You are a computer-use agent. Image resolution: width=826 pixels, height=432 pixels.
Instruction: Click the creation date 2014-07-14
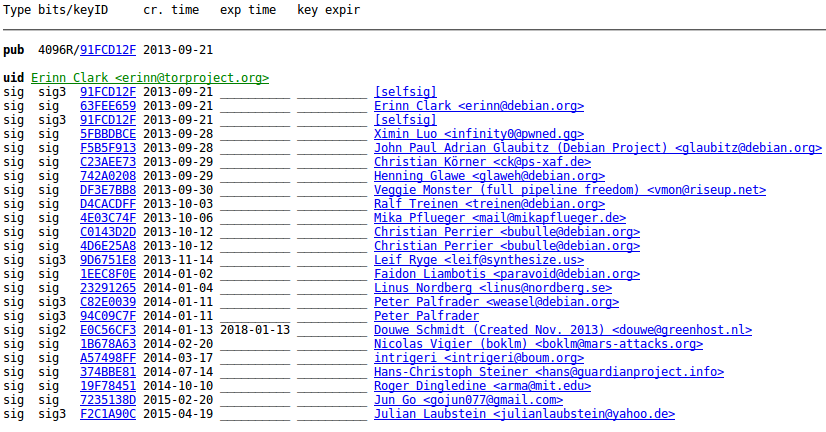[x=178, y=372]
